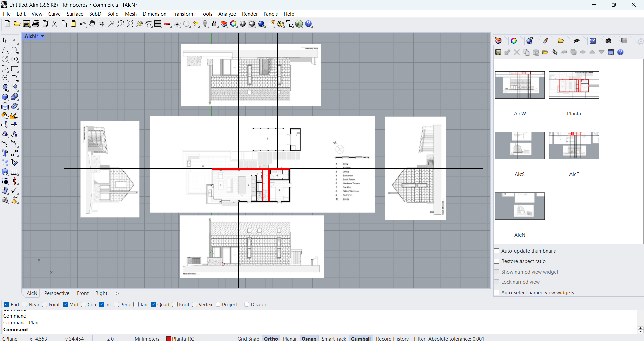Open the Transform menu
Screen dimensions: 644x341
click(183, 14)
